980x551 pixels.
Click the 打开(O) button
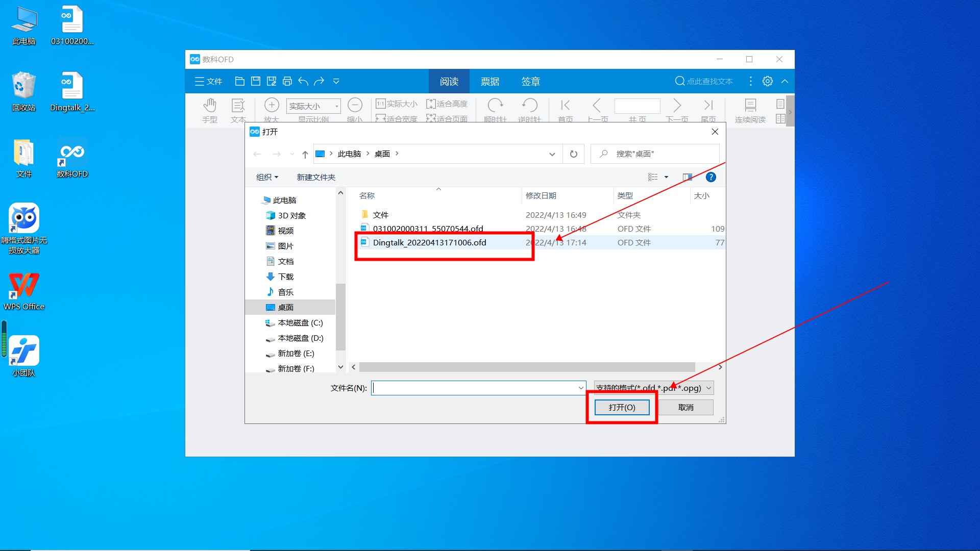click(x=622, y=407)
